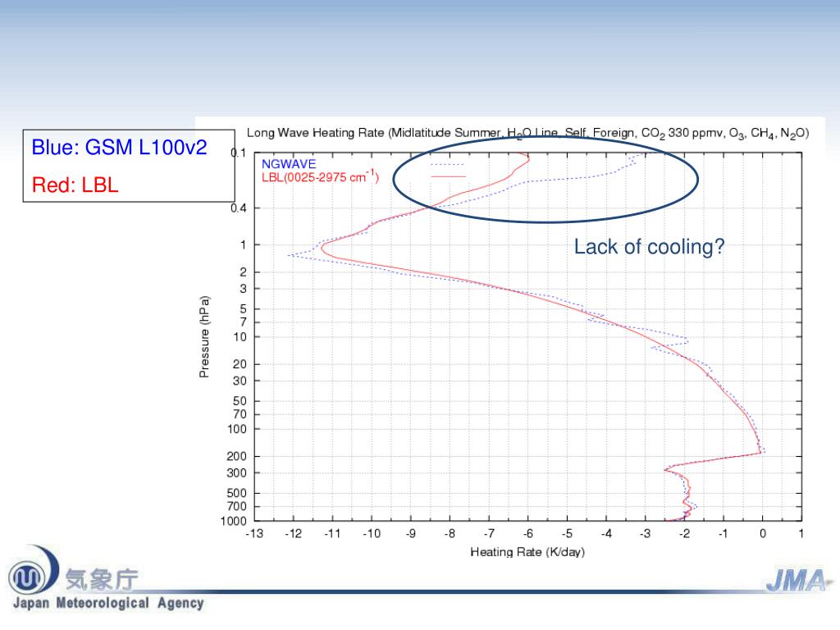Click the x-axis tick label -2

684,533
